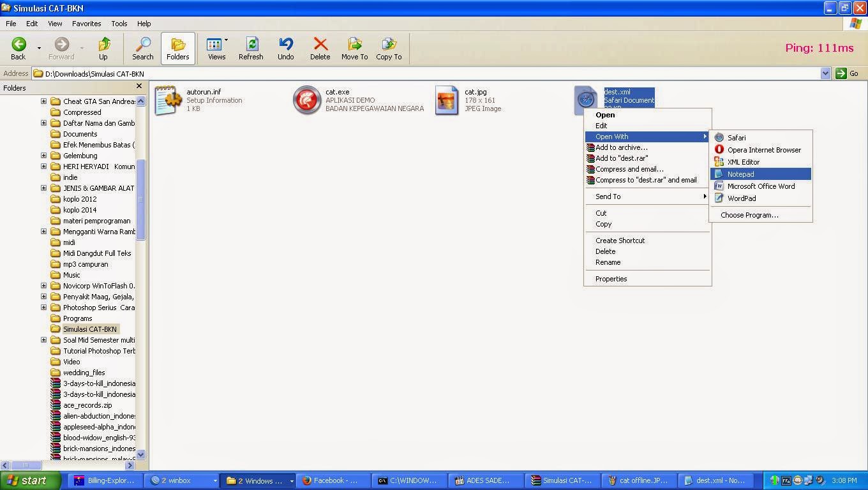This screenshot has width=868, height=490.
Task: Open with WordPad
Action: 761,198
